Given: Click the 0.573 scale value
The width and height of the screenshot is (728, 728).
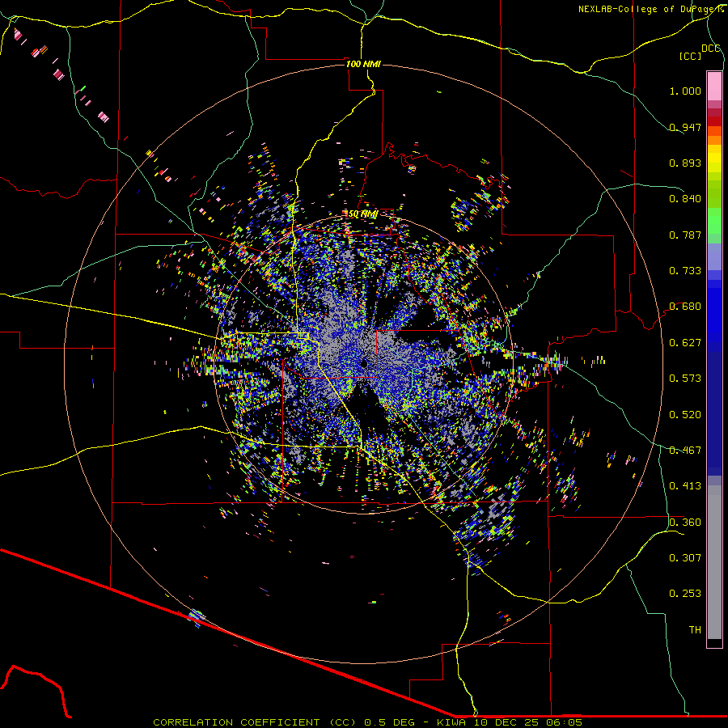Looking at the screenshot, I should (x=685, y=379).
